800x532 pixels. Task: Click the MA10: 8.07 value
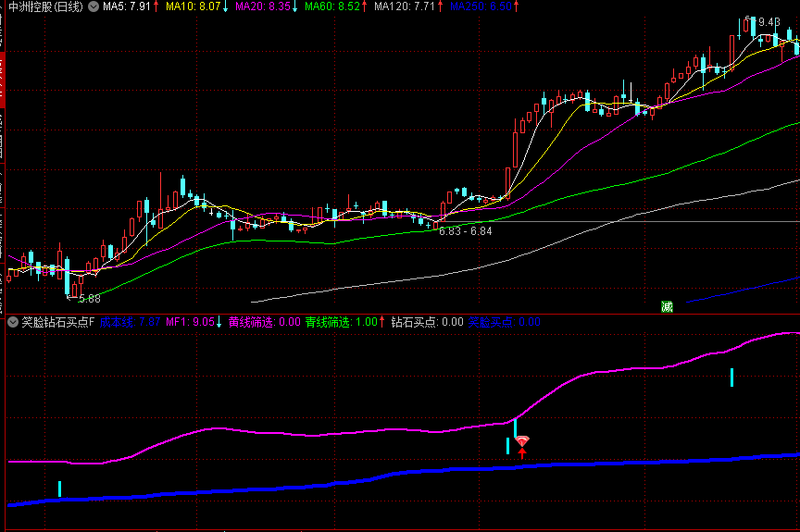click(194, 6)
